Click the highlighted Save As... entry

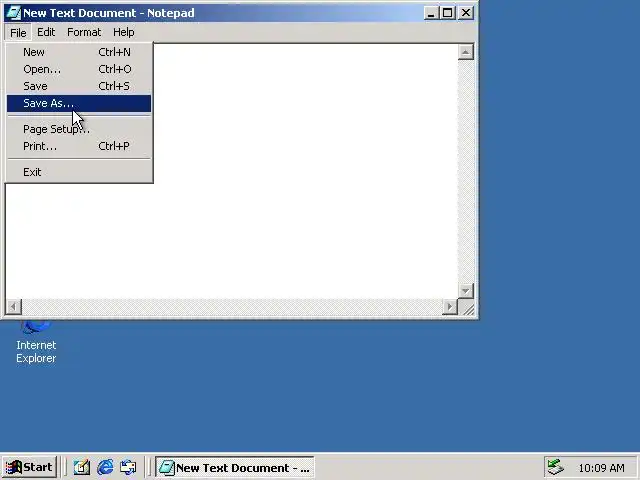(79, 103)
